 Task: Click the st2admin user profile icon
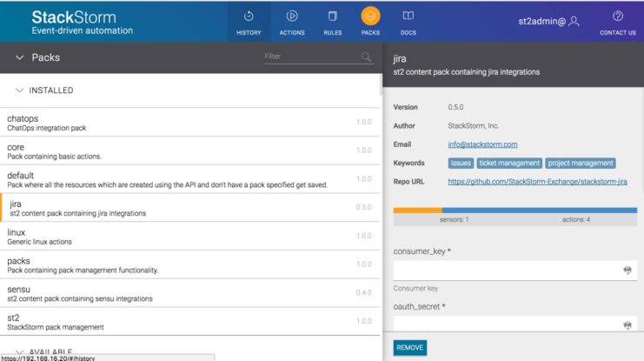[574, 22]
